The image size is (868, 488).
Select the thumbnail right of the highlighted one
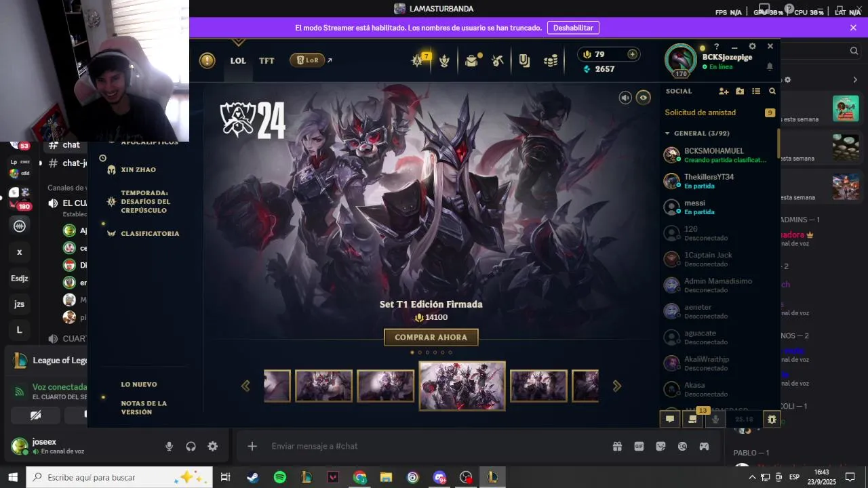click(x=538, y=386)
